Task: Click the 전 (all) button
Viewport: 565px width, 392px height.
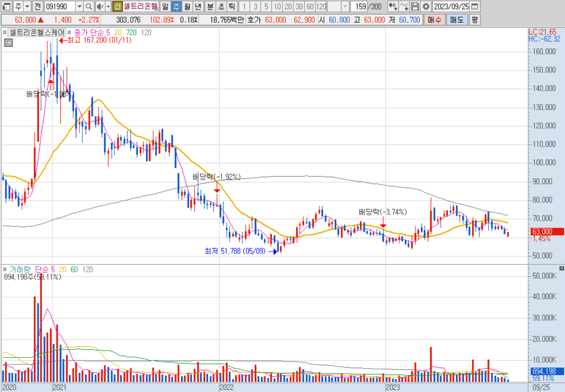Action: pyautogui.click(x=38, y=6)
